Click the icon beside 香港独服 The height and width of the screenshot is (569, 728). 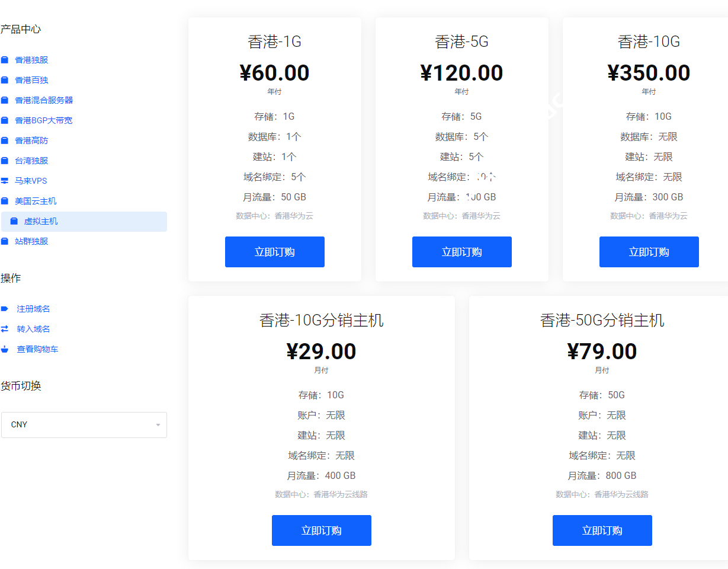click(x=5, y=60)
